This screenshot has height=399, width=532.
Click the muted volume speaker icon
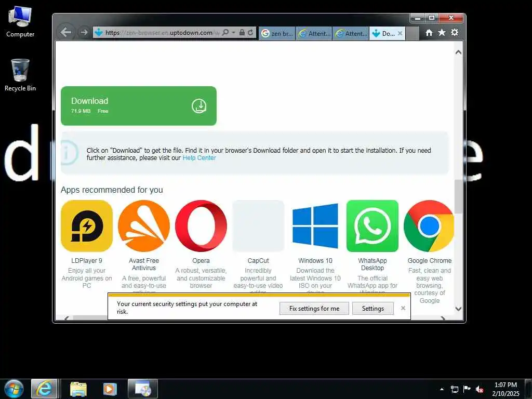480,389
